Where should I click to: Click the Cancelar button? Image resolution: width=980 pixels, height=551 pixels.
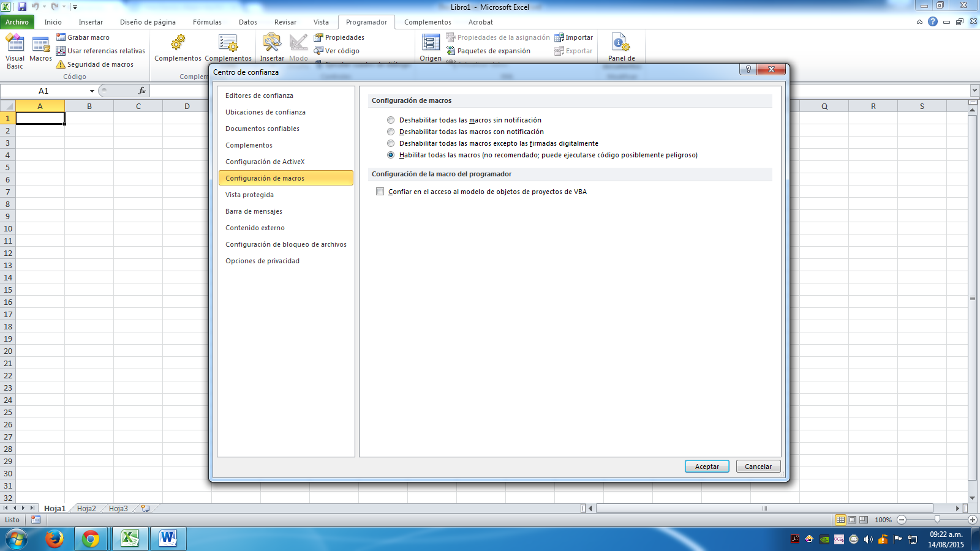click(758, 466)
